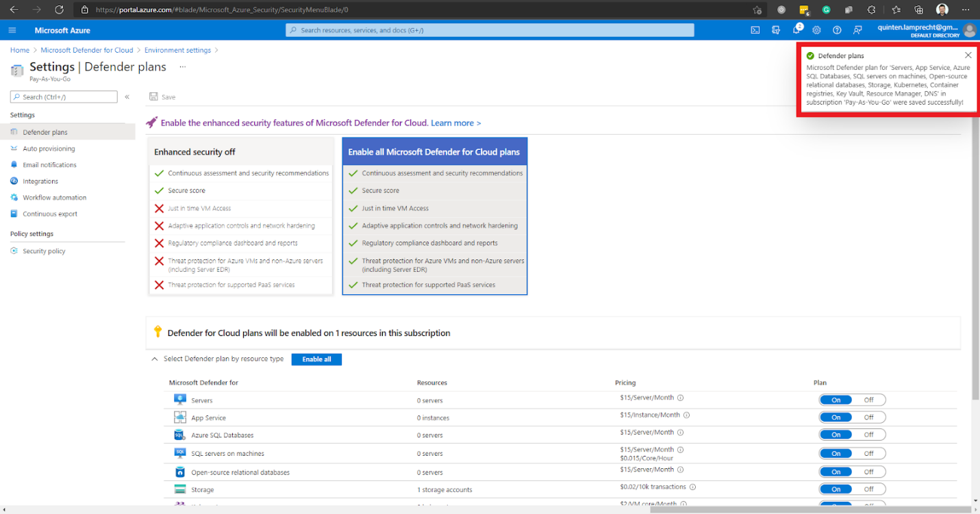Collapse Select Defender plan by resource type
980x514 pixels.
(x=155, y=359)
